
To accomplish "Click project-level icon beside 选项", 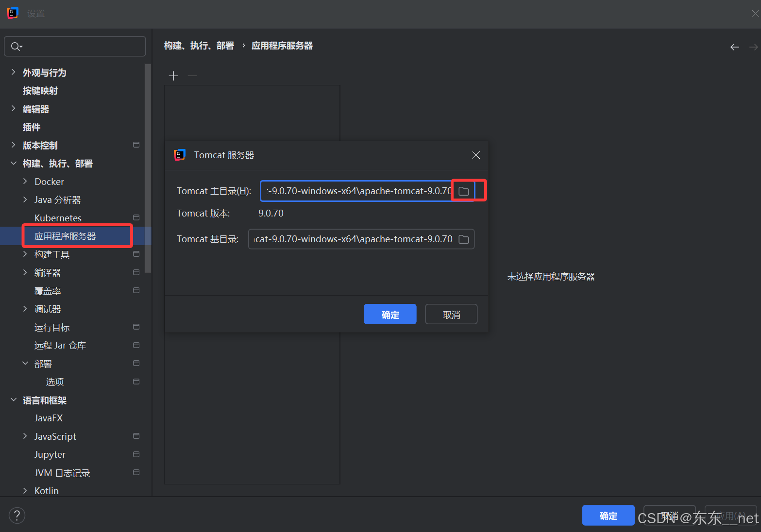I will [x=136, y=382].
